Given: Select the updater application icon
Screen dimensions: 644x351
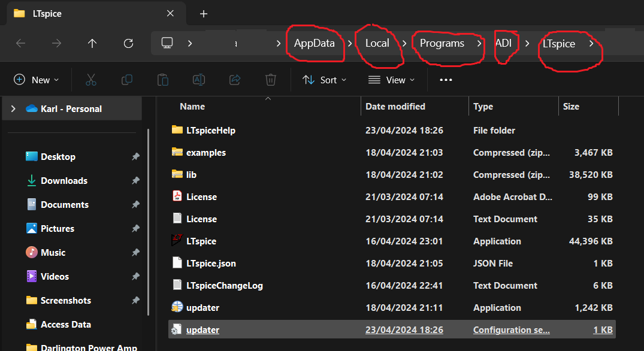Looking at the screenshot, I should [177, 307].
